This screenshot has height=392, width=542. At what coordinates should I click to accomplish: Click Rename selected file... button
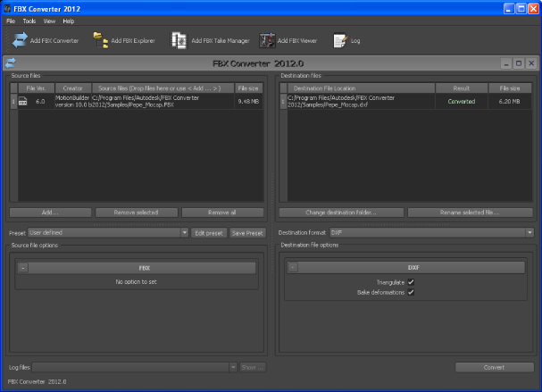470,213
